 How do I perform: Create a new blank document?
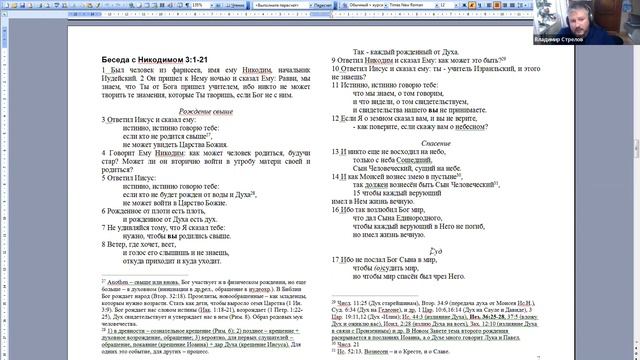click(6, 5)
